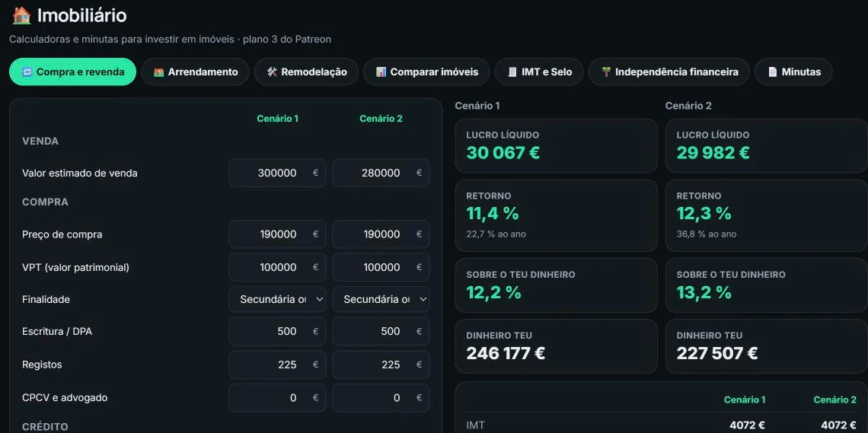Switch to the Arrendamento tab
Screen dimensions: 868x433
pyautogui.click(x=195, y=72)
